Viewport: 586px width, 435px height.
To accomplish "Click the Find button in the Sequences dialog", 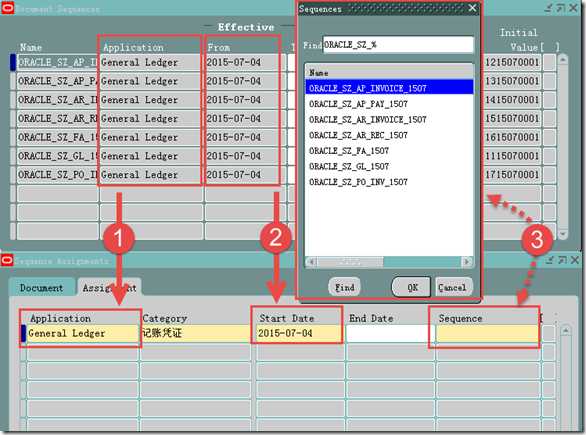I will [344, 287].
